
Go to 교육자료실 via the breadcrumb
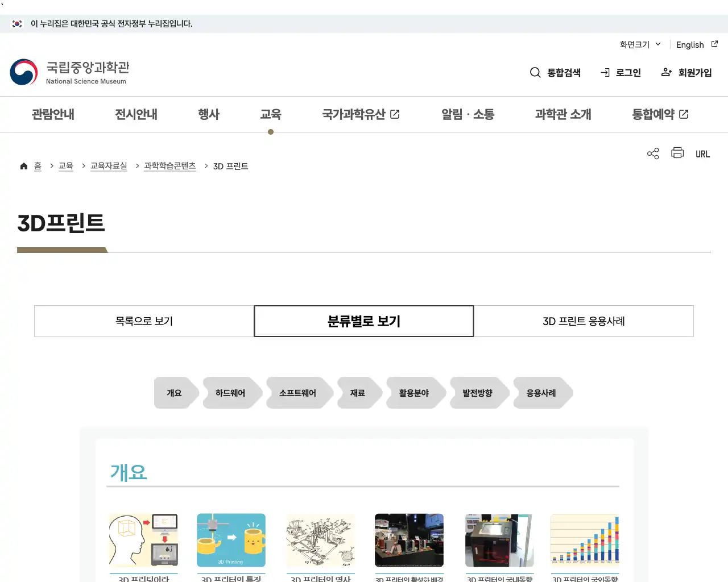coord(109,165)
